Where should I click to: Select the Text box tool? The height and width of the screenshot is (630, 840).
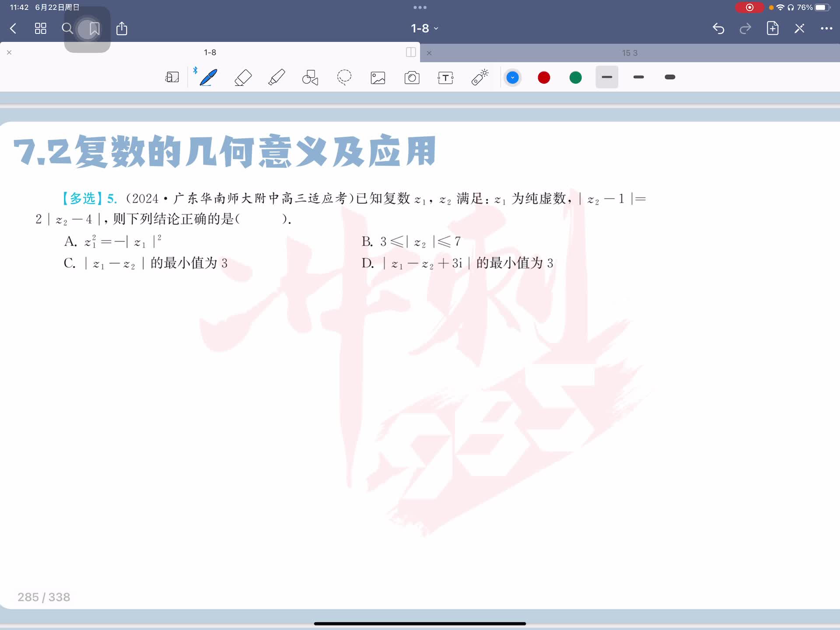(x=445, y=77)
